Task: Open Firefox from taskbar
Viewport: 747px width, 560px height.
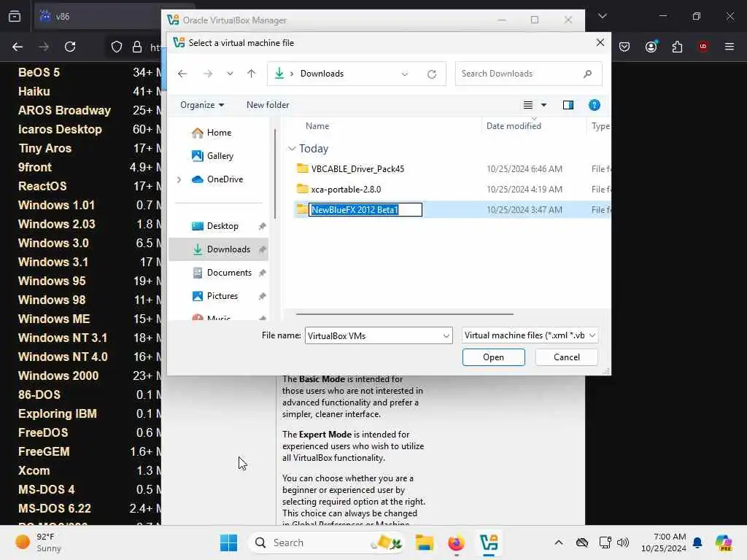Action: [456, 542]
